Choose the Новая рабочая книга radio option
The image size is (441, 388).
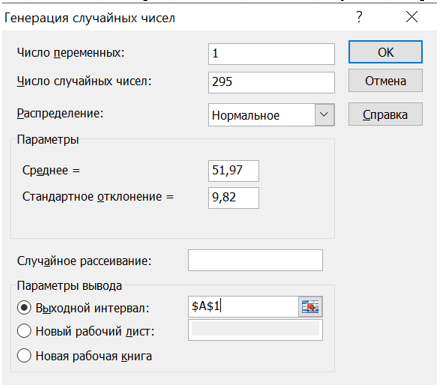click(x=24, y=355)
